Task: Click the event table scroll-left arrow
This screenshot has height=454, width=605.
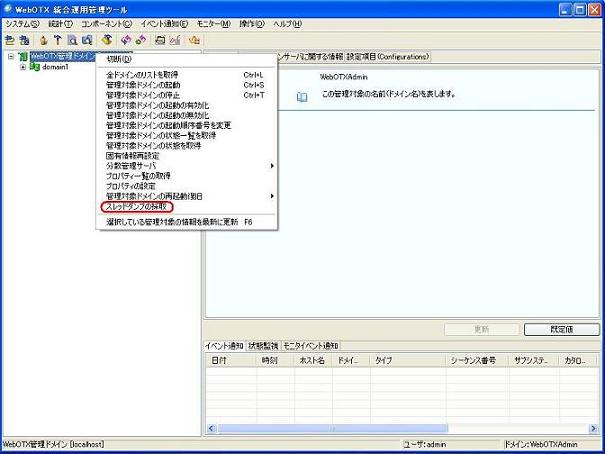Action: point(211,428)
